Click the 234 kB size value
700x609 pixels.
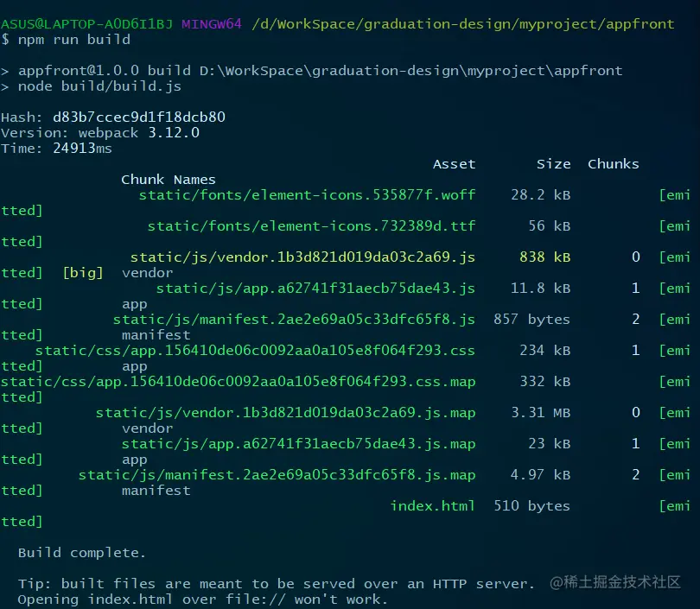coord(545,351)
